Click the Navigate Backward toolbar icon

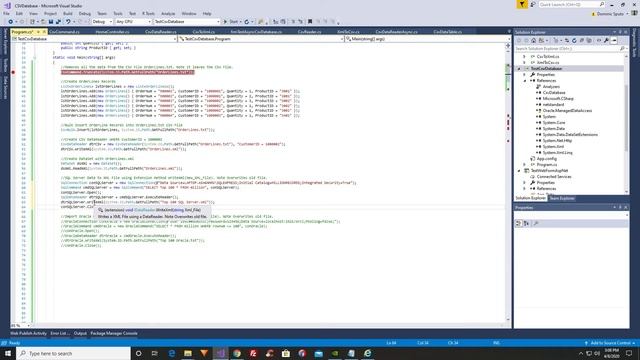point(11,22)
